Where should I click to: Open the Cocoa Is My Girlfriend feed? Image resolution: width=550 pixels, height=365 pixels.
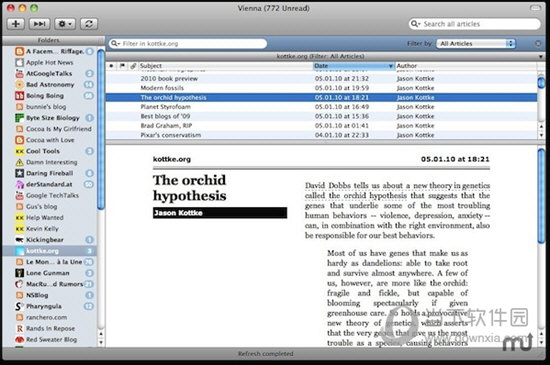[x=49, y=129]
